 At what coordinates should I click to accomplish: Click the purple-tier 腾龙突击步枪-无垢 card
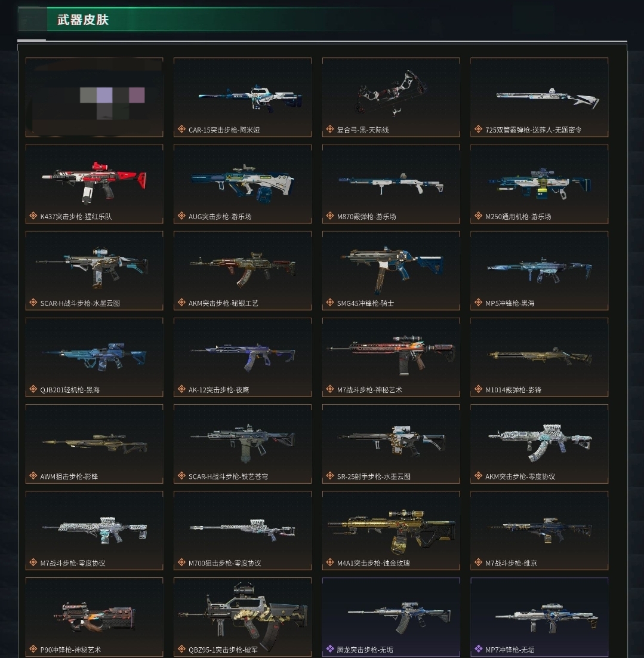[391, 617]
